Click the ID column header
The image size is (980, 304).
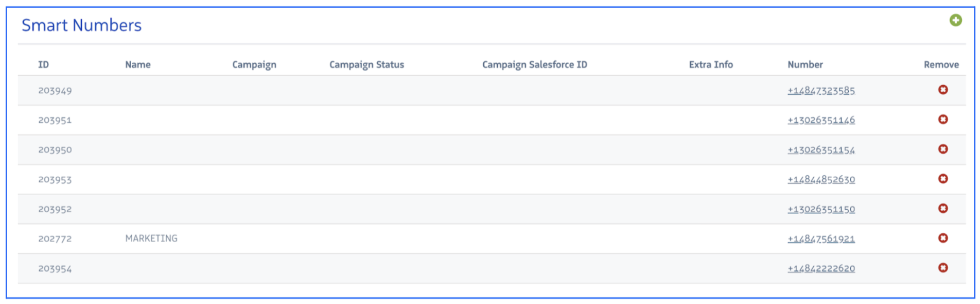43,64
